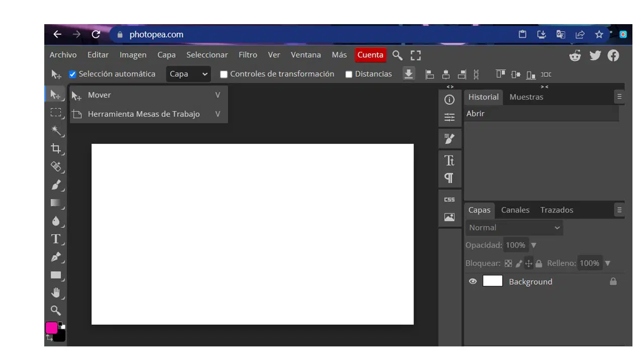644x362 pixels.
Task: Click the Opacidad 100% value field
Action: tap(515, 245)
